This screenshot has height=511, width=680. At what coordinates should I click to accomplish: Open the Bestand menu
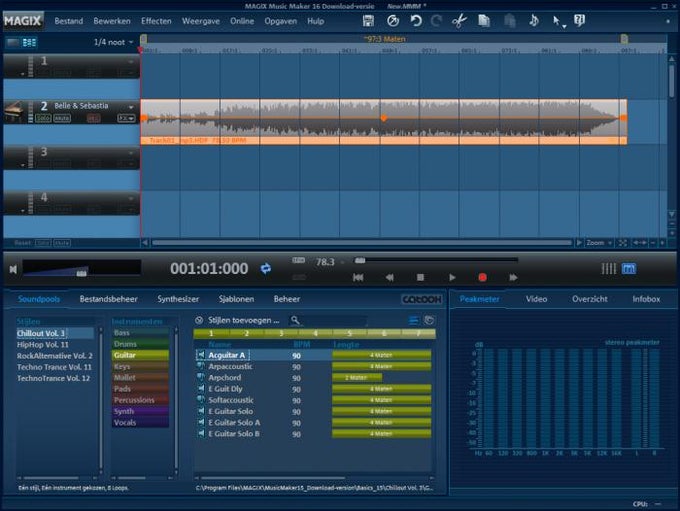click(69, 21)
